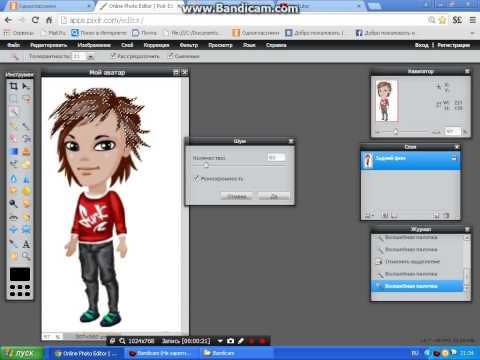The width and height of the screenshot is (480, 360).
Task: Click the black foreground color swatch
Action: (x=20, y=274)
